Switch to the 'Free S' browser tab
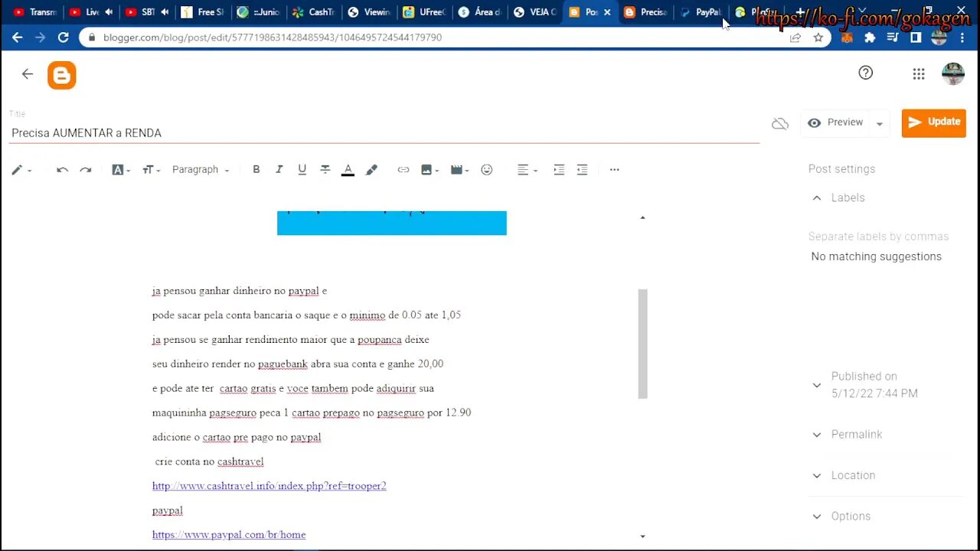Image resolution: width=980 pixels, height=551 pixels. pos(203,12)
